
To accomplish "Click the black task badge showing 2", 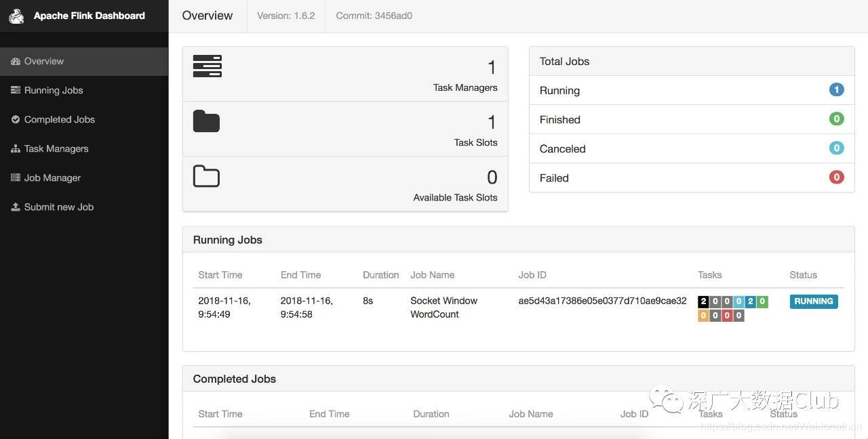I will point(703,301).
